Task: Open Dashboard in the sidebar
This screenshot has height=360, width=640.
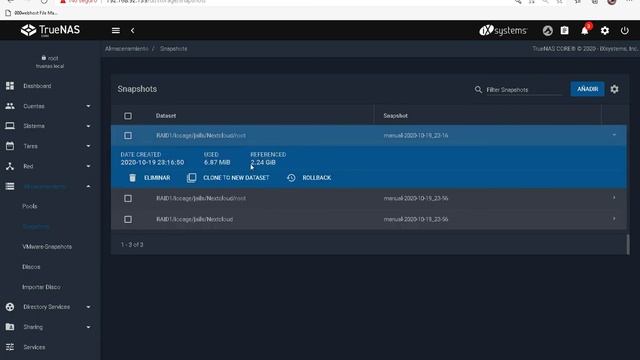Action: pos(37,86)
